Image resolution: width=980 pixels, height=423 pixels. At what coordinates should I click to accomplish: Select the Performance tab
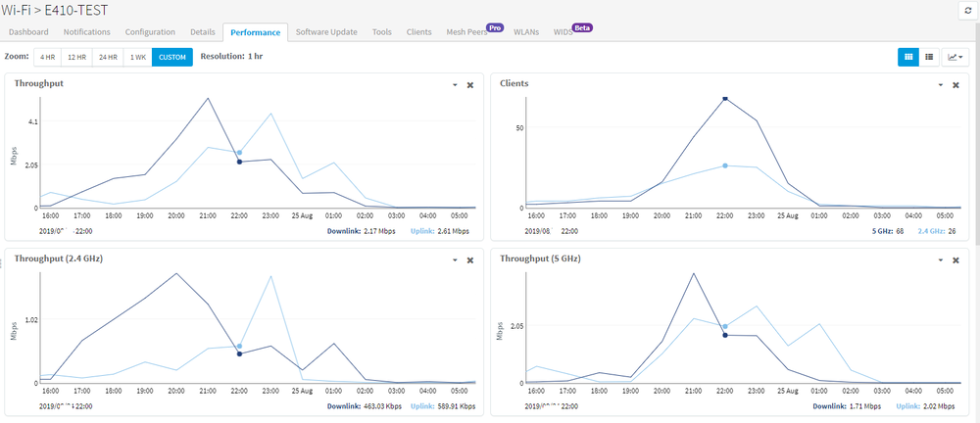(x=256, y=32)
